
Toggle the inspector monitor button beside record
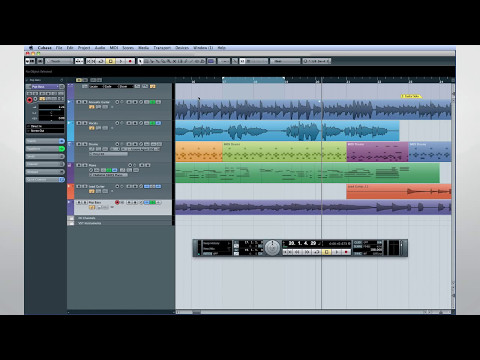(35, 99)
